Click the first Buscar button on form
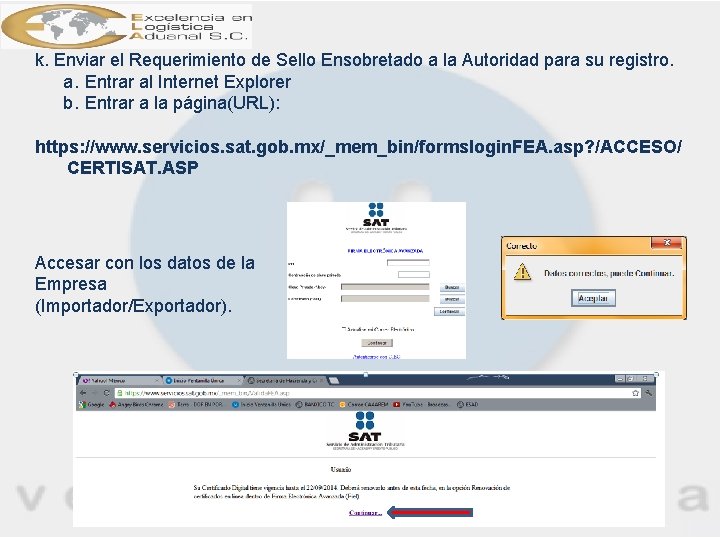 tap(452, 287)
